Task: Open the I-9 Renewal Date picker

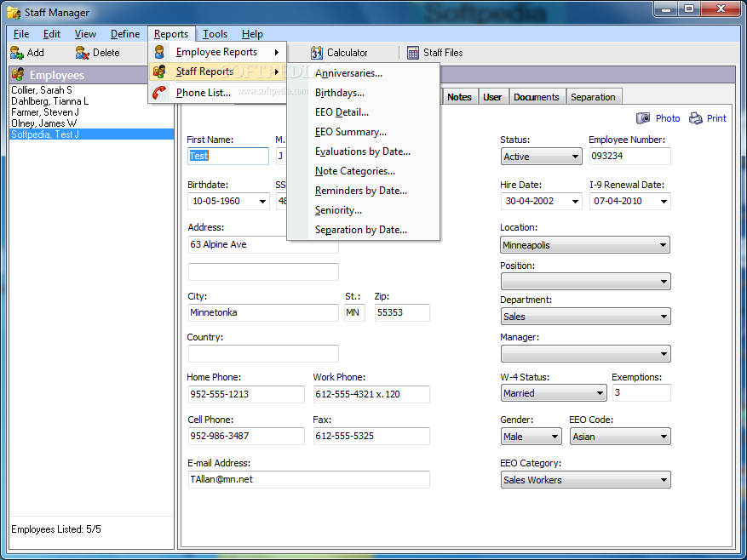Action: tap(664, 202)
